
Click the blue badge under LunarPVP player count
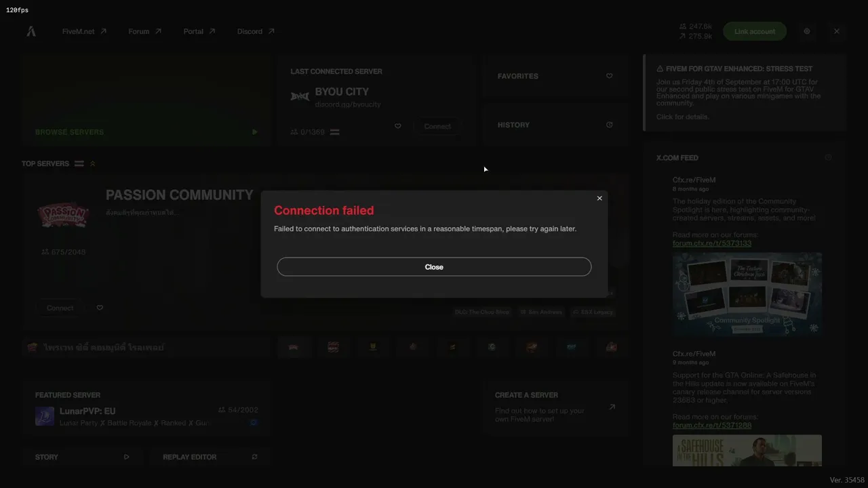pos(254,422)
